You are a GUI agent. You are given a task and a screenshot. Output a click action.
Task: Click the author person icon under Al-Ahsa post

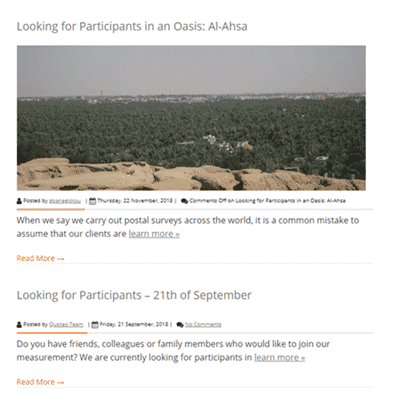tap(19, 201)
